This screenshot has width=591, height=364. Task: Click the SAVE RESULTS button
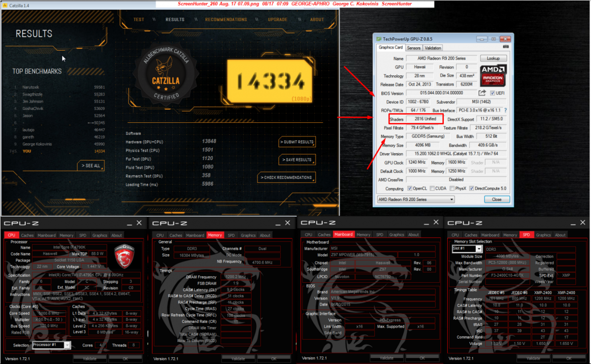(297, 160)
